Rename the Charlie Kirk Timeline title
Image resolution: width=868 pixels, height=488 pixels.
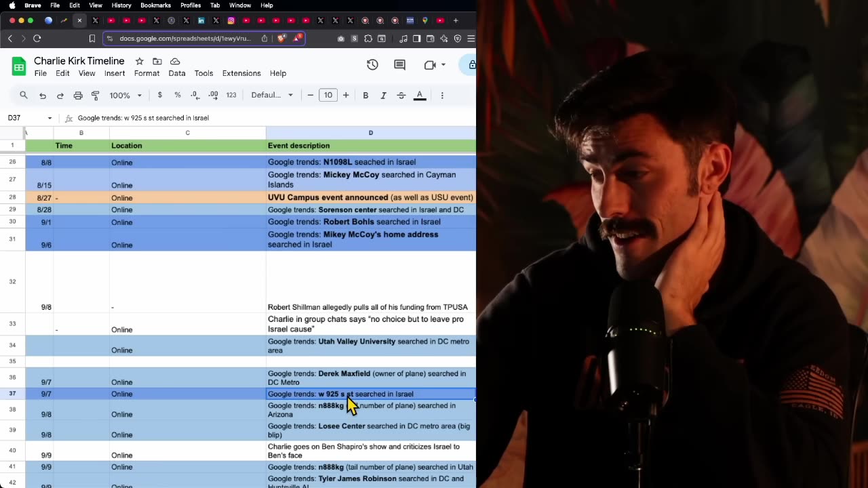tap(79, 61)
